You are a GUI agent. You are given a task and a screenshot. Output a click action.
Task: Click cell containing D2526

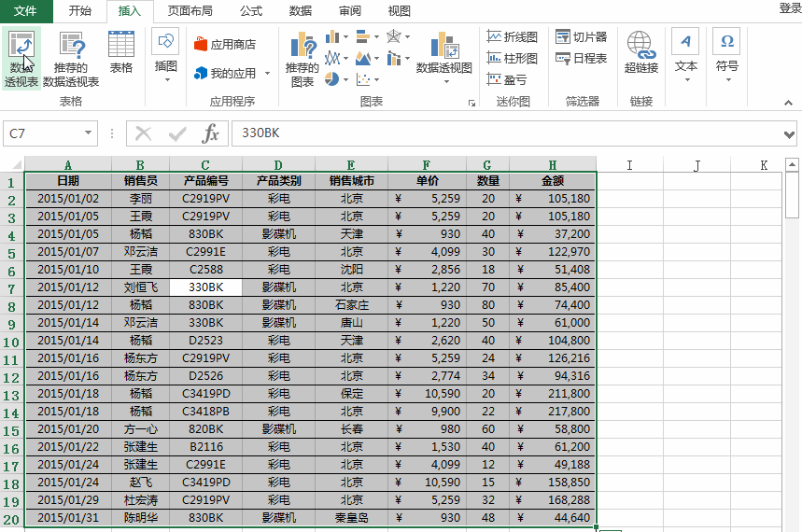(205, 376)
